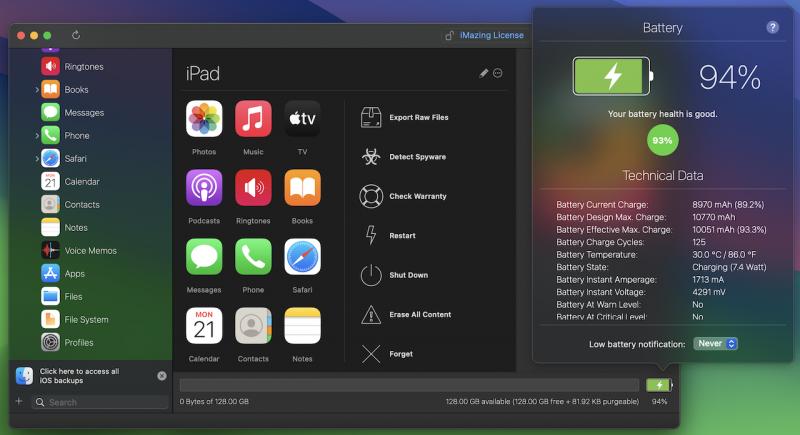Open the Low battery notification dropdown
This screenshot has width=800, height=435.
point(715,344)
